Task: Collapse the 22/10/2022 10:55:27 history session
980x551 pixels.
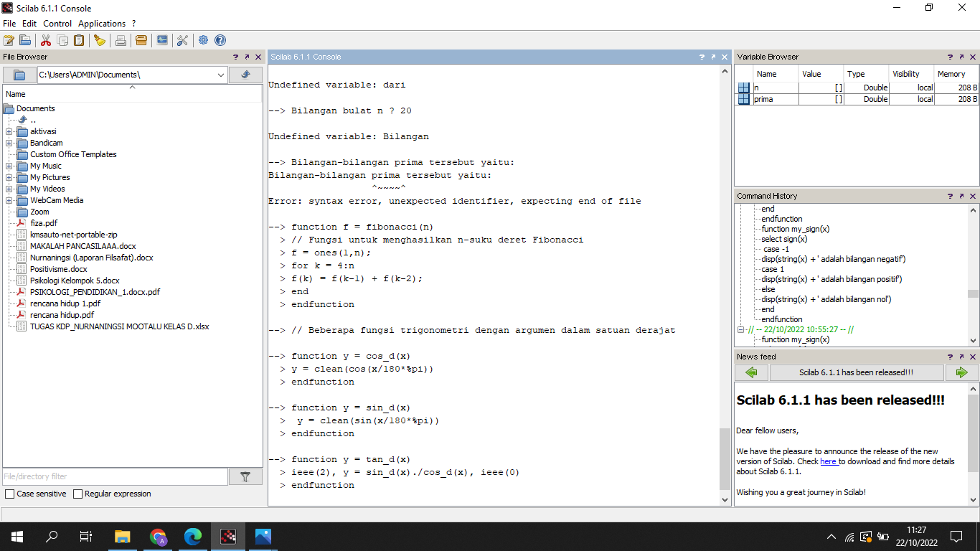Action: pyautogui.click(x=741, y=329)
